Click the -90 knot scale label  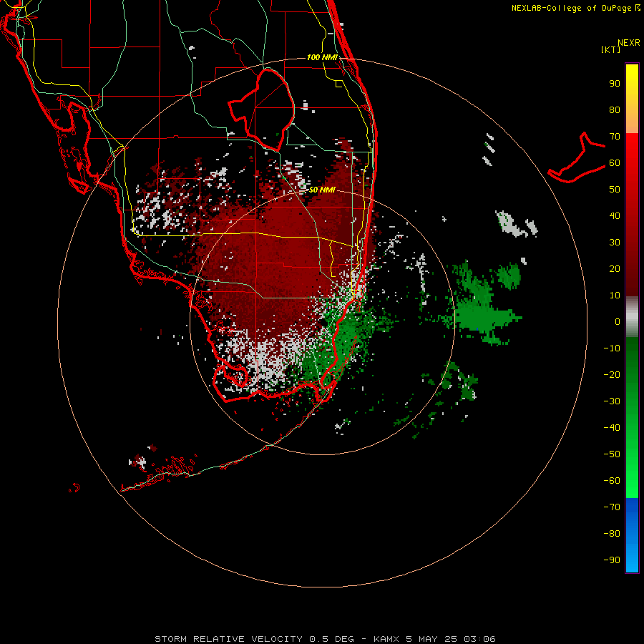[x=612, y=560]
